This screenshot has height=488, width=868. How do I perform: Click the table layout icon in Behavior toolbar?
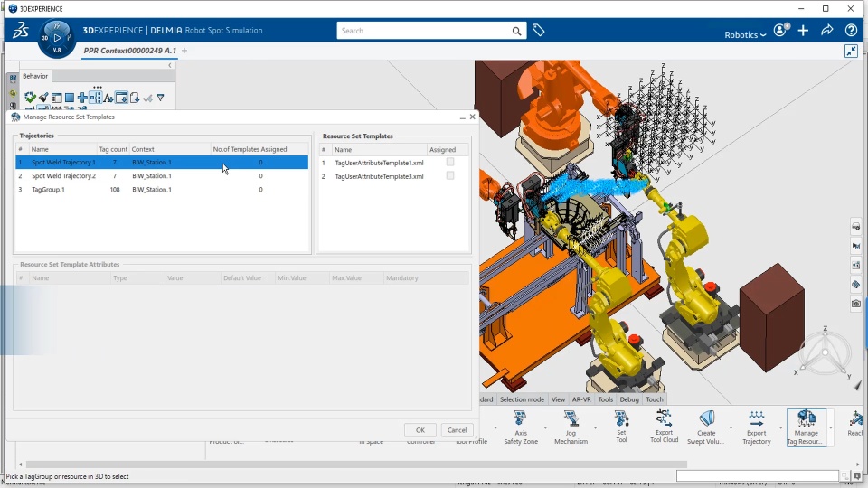coord(56,98)
